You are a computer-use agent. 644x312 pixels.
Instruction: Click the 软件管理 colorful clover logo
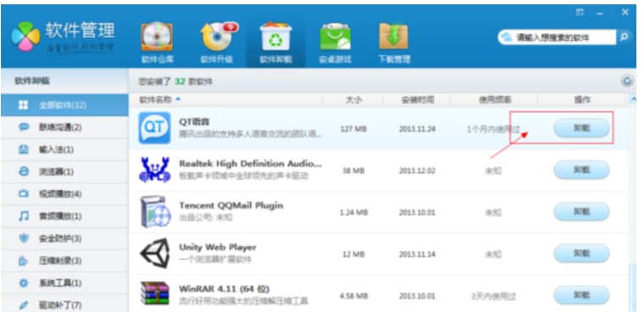26,36
